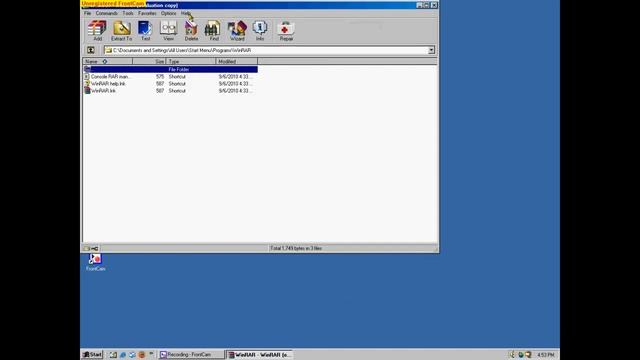640x360 pixels.
Task: Open the FrontCam desktop shortcut
Action: click(x=96, y=262)
